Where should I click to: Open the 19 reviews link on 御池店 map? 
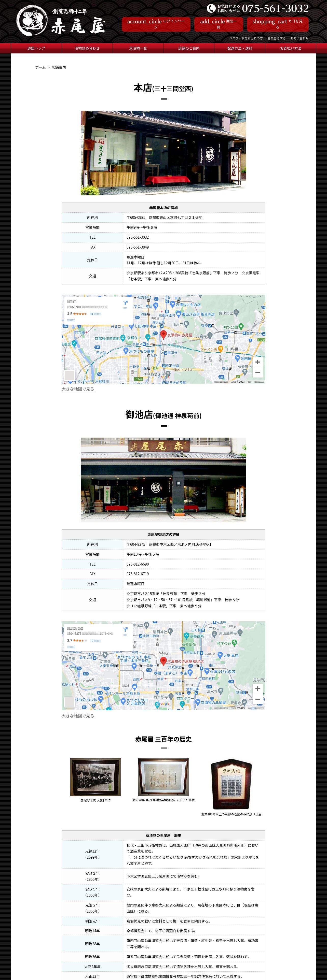(x=95, y=641)
